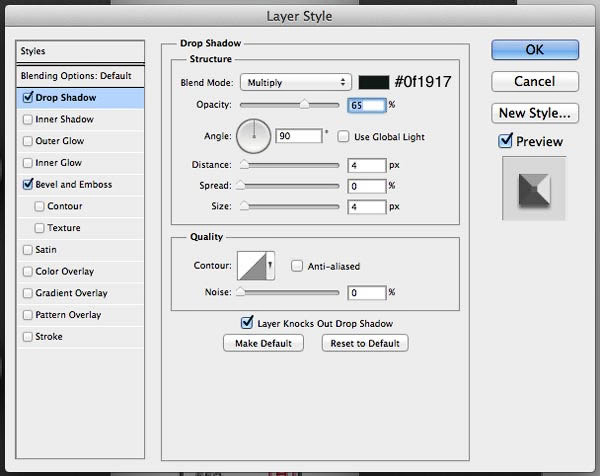Image resolution: width=600 pixels, height=476 pixels.
Task: Enable the Contour sub-style checkbox
Action: (x=39, y=206)
